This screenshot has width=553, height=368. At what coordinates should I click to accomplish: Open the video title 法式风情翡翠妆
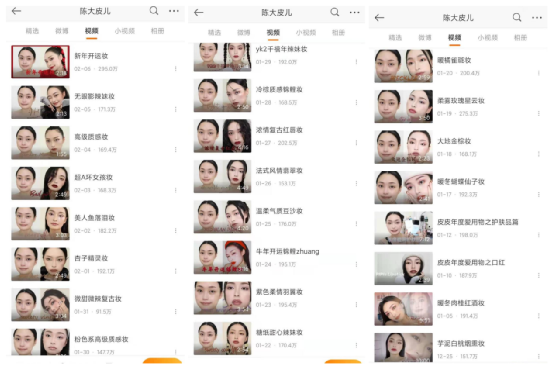pyautogui.click(x=279, y=171)
